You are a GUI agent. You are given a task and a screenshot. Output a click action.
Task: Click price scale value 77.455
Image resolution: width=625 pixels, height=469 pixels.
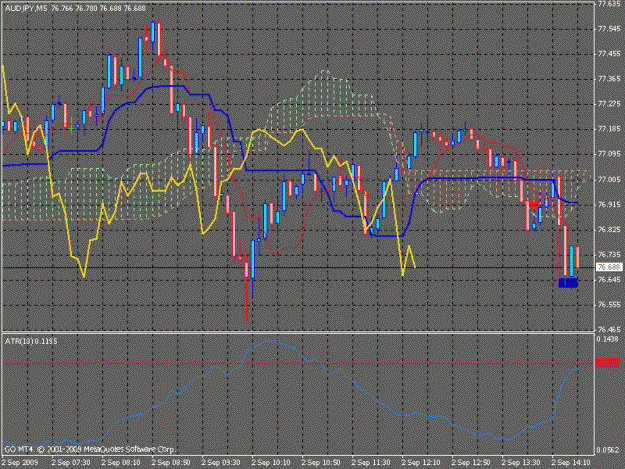click(609, 54)
